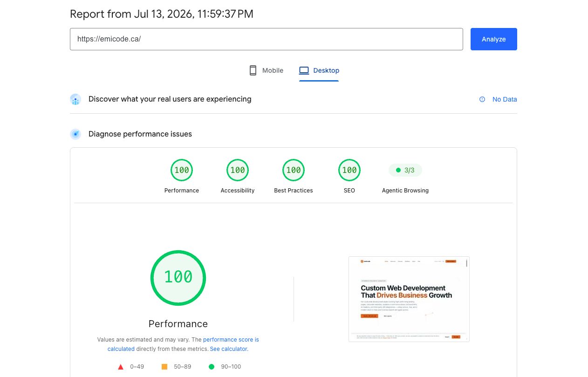The image size is (588, 377).
Task: Click the desktop monitor icon
Action: [304, 70]
